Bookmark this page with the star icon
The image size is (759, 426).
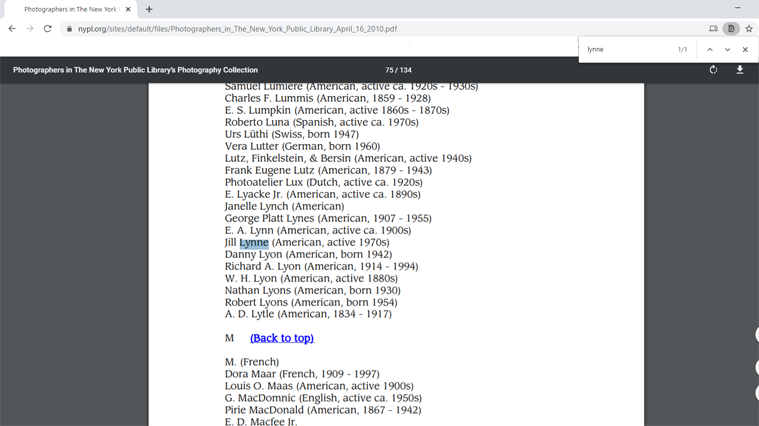click(x=749, y=29)
